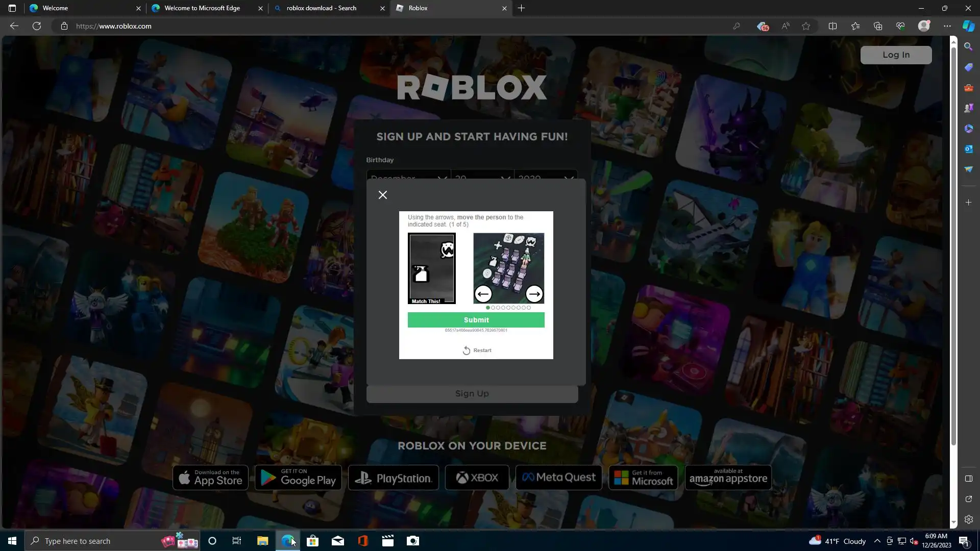Add the page to favorites with the star
The image size is (980, 551).
(x=806, y=26)
